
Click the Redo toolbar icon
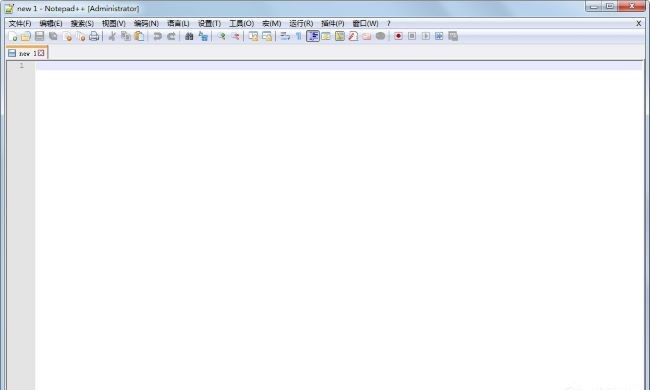[171, 36]
